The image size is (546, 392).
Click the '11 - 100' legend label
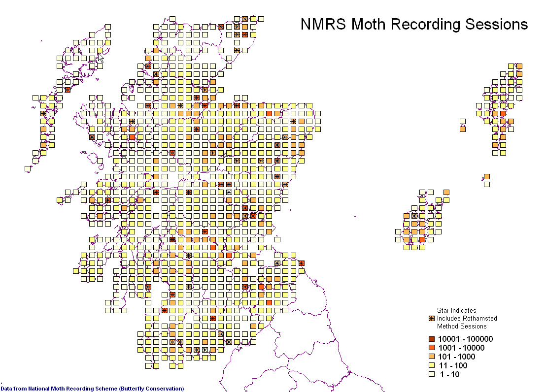click(453, 365)
